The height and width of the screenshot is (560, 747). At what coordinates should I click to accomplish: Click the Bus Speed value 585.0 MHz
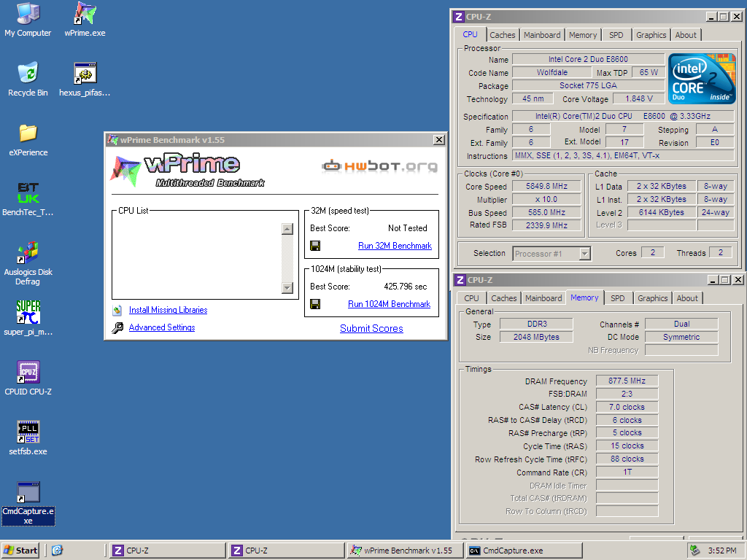[x=546, y=212]
